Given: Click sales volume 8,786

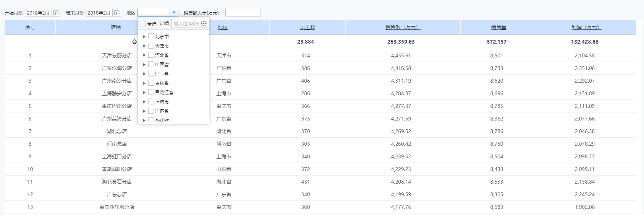Looking at the screenshot, I should click(x=497, y=131).
